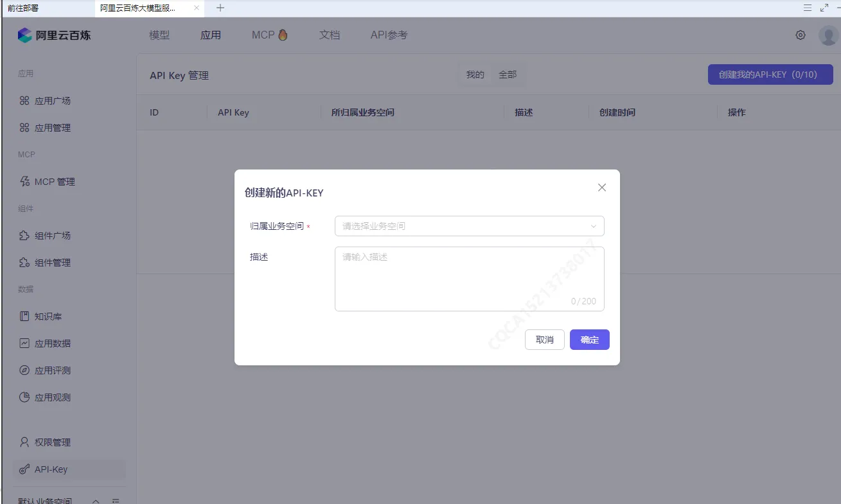Click 取消 to cancel the dialog
Image resolution: width=841 pixels, height=504 pixels.
point(545,340)
